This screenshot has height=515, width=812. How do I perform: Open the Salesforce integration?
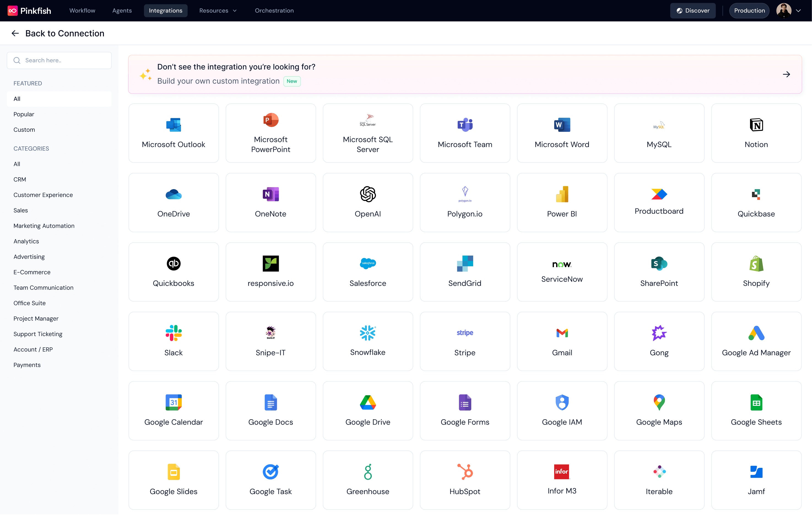coord(367,272)
